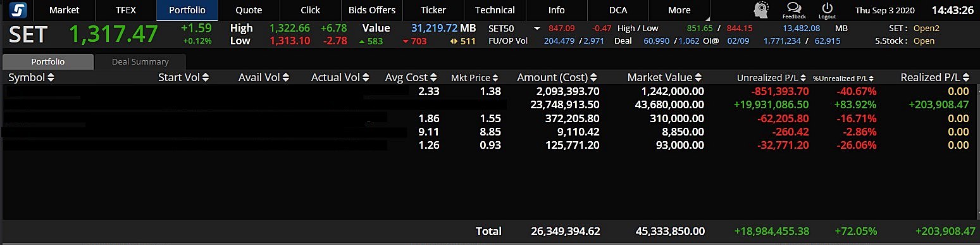The image size is (980, 245).
Task: Open the DCA page
Action: click(618, 10)
